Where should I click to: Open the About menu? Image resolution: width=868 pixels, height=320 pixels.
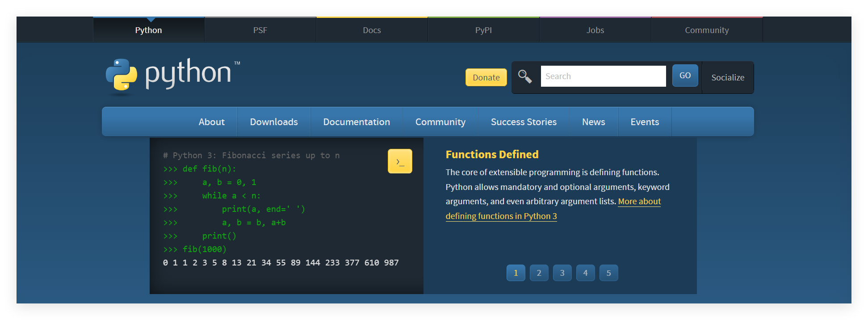[x=212, y=122]
